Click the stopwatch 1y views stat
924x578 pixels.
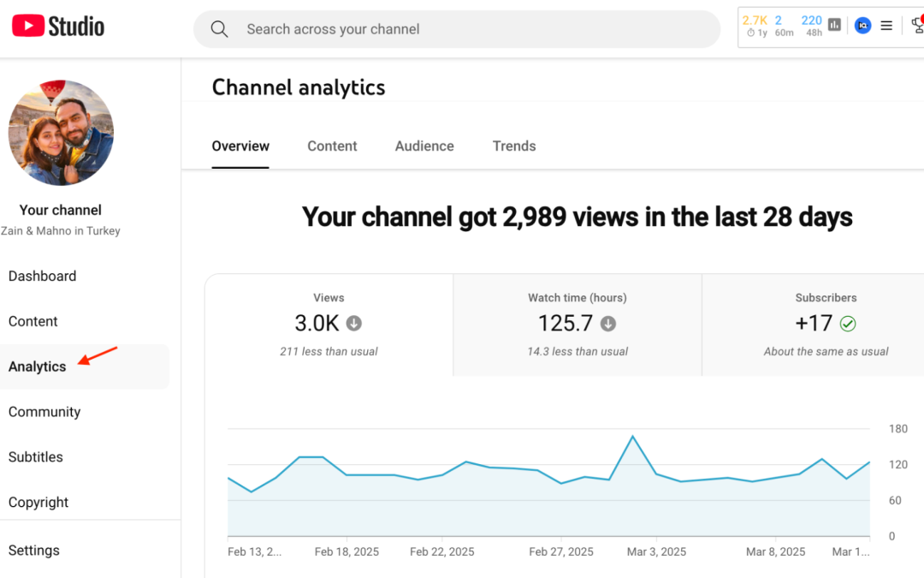pos(755,26)
